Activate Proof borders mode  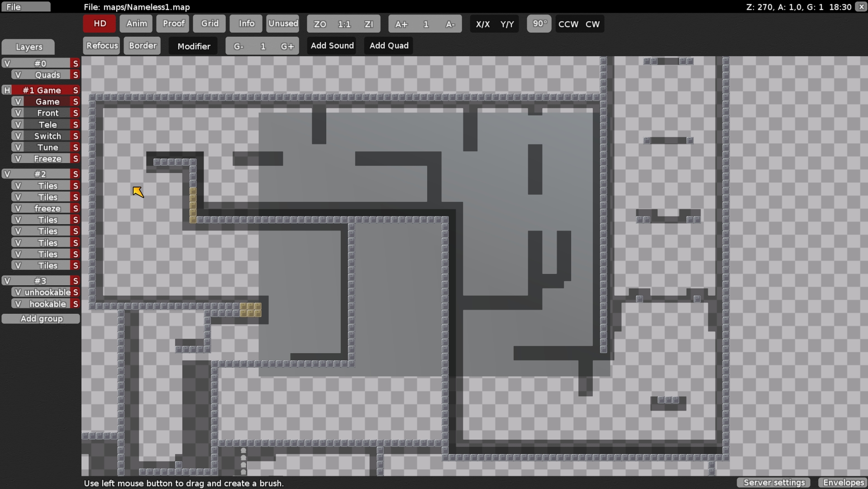(172, 24)
